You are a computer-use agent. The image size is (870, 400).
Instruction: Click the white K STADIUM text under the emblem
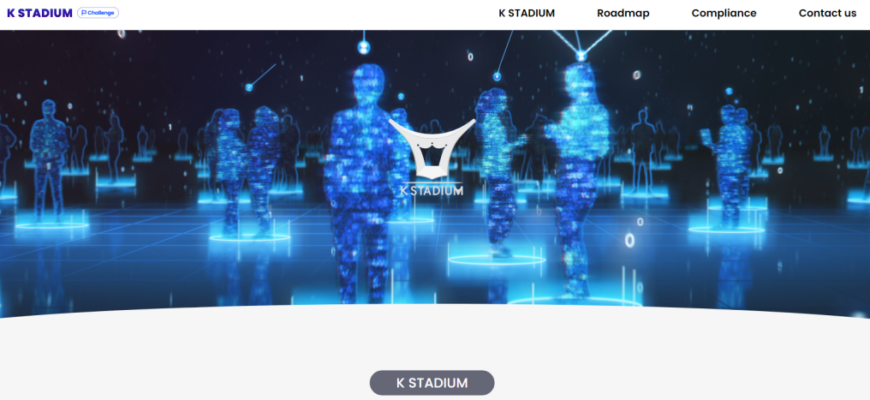point(431,191)
